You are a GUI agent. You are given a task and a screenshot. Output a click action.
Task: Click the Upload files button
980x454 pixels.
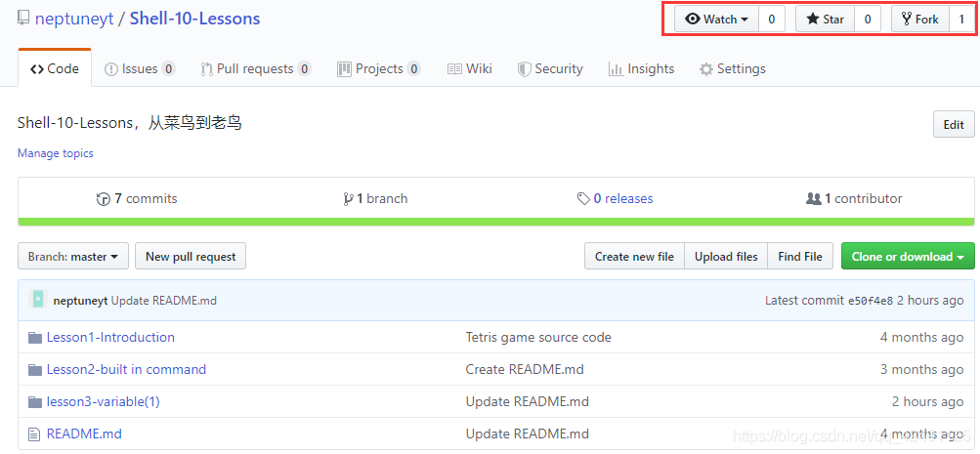726,256
